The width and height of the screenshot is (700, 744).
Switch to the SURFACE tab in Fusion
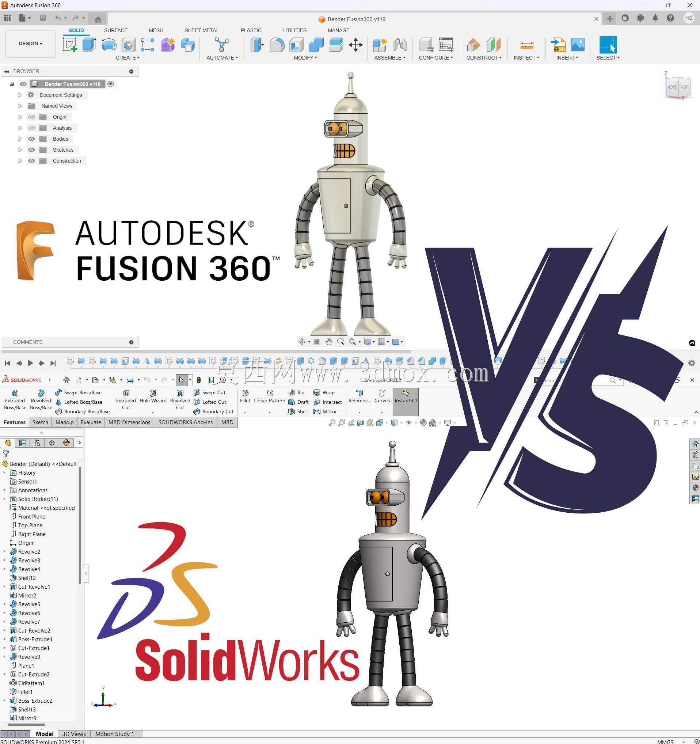(x=115, y=30)
